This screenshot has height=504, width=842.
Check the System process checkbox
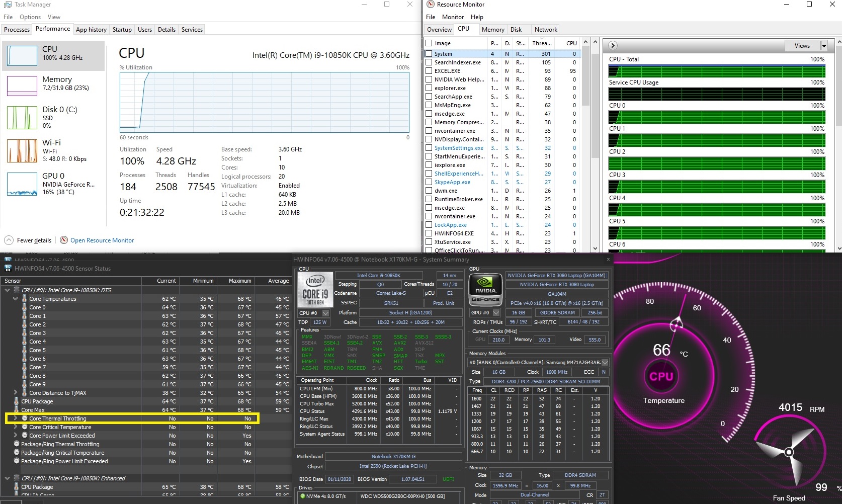coord(429,54)
